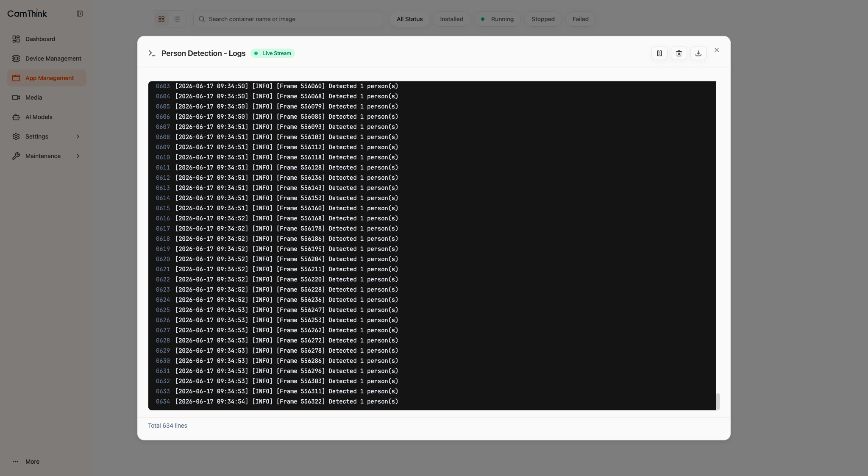Filter by Failed status
Screen dimensions: 868x476
click(581, 19)
